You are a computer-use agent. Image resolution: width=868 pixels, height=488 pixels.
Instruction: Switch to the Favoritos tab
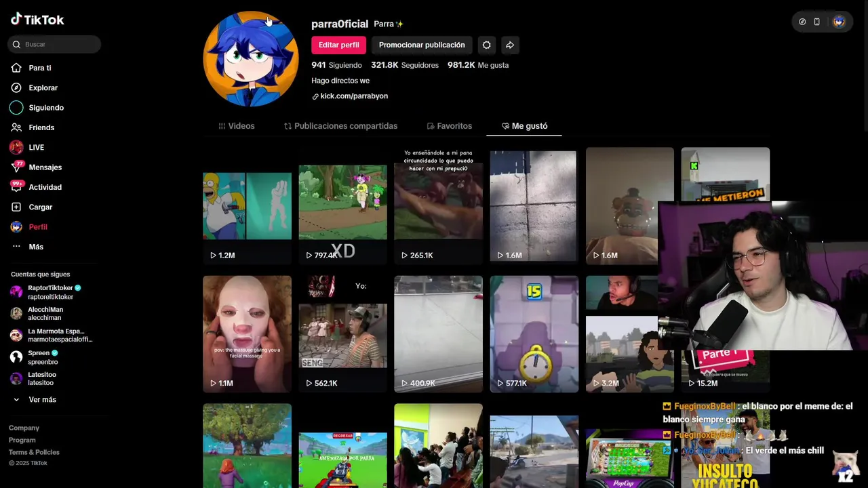(449, 126)
